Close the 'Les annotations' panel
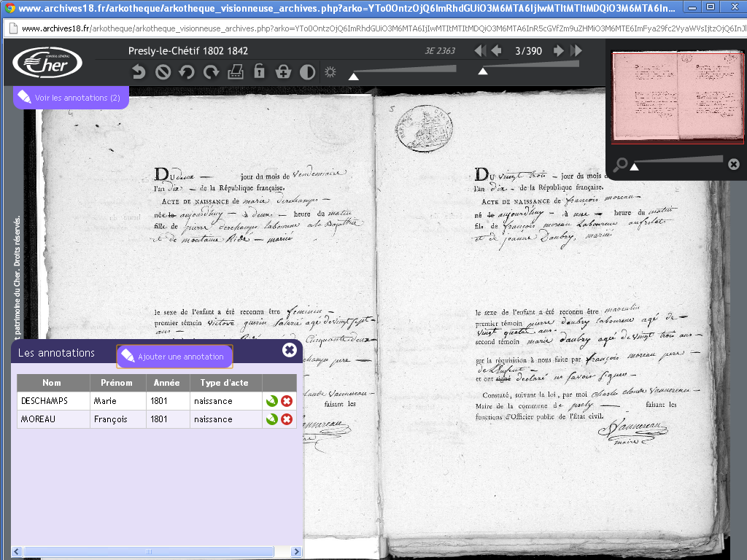Viewport: 747px width, 560px height. (290, 350)
